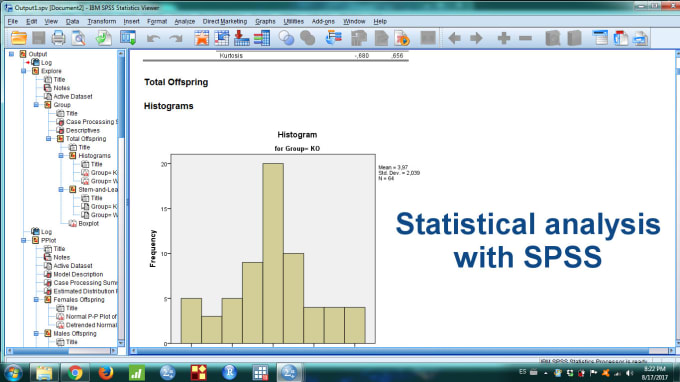Click the Insert Title toolbar icon
Viewport: 680px width, 382px height.
coord(621,38)
